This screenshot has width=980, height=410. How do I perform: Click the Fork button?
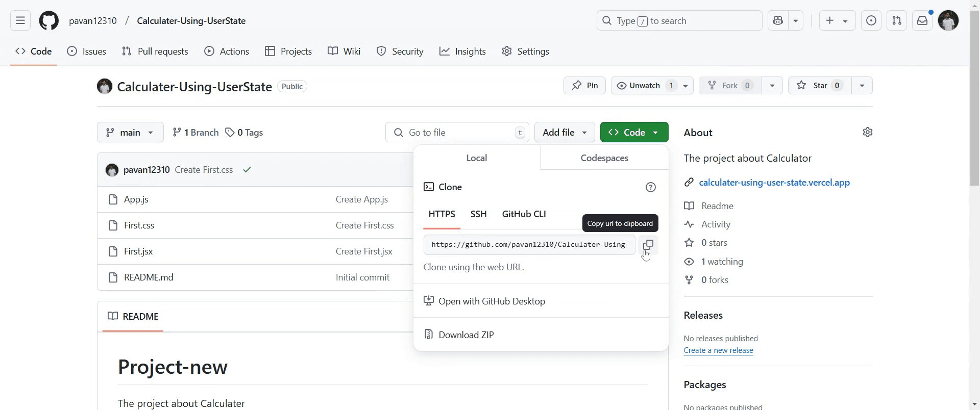pos(730,86)
